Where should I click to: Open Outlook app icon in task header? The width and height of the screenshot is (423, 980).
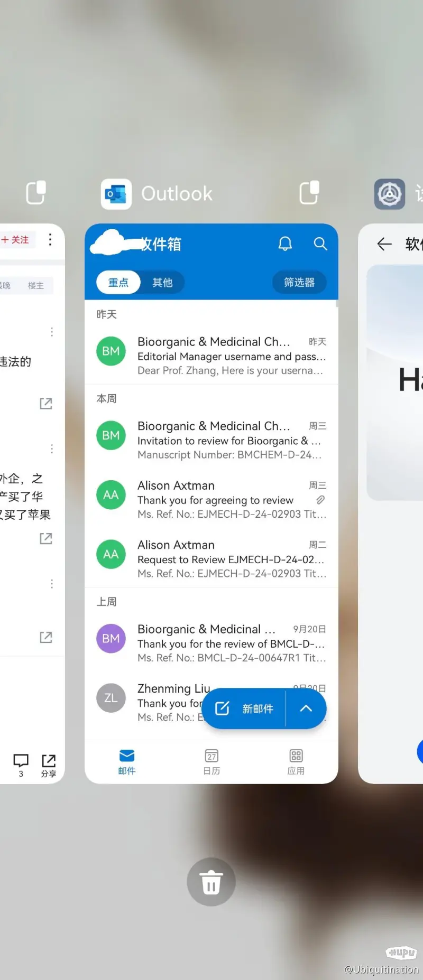click(x=116, y=194)
